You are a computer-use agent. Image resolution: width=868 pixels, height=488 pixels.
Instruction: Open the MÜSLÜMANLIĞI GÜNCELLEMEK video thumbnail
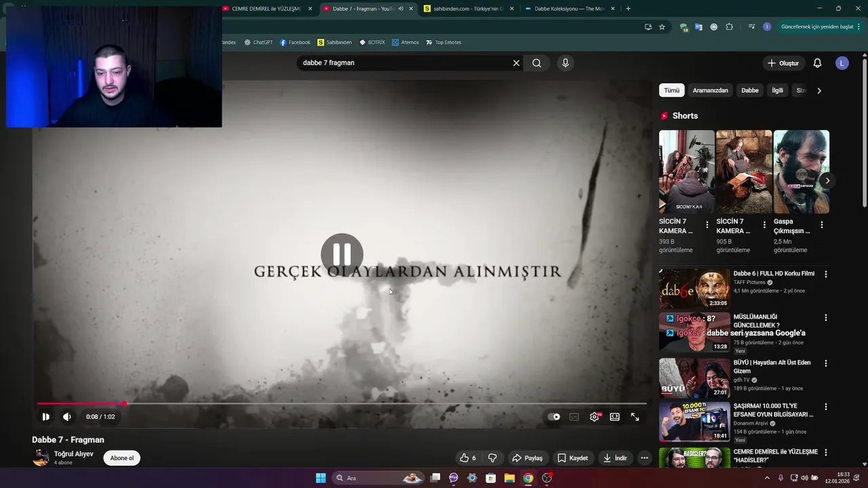tap(694, 332)
